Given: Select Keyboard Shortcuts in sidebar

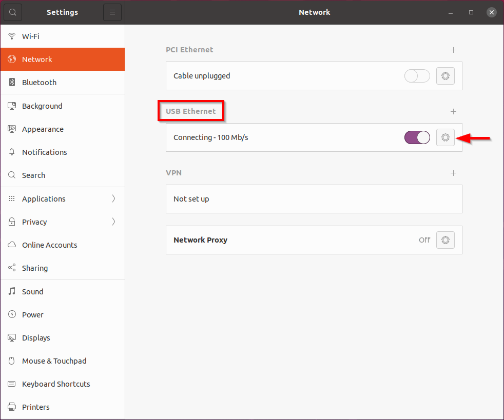Looking at the screenshot, I should pyautogui.click(x=56, y=384).
